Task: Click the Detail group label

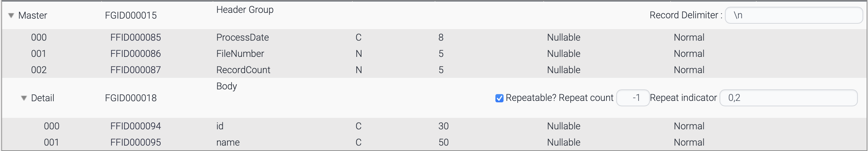Action: 43,98
